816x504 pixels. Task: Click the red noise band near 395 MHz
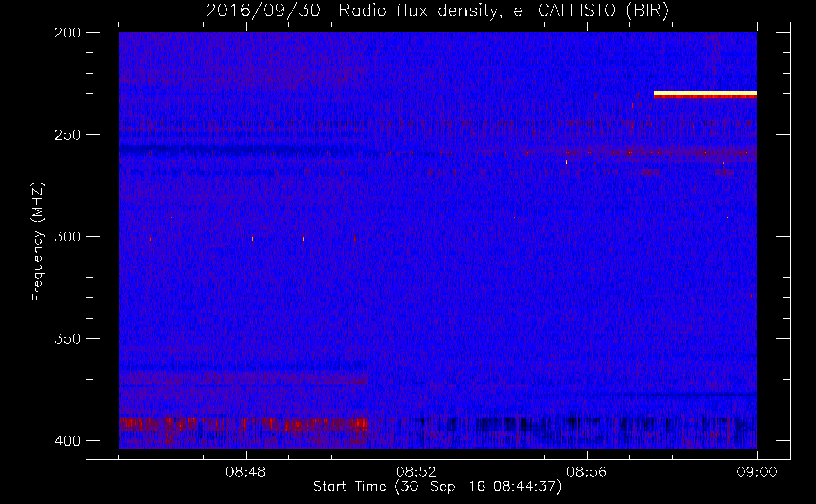[243, 424]
